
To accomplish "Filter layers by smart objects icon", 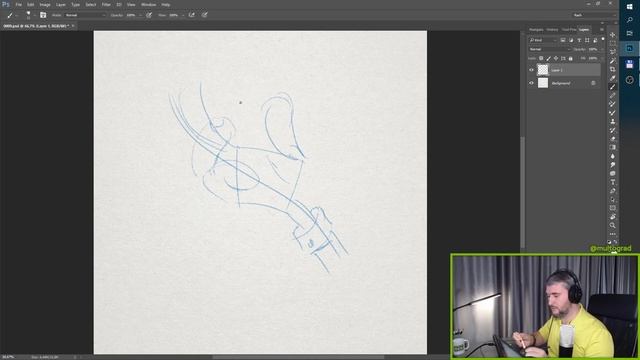I will click(595, 40).
